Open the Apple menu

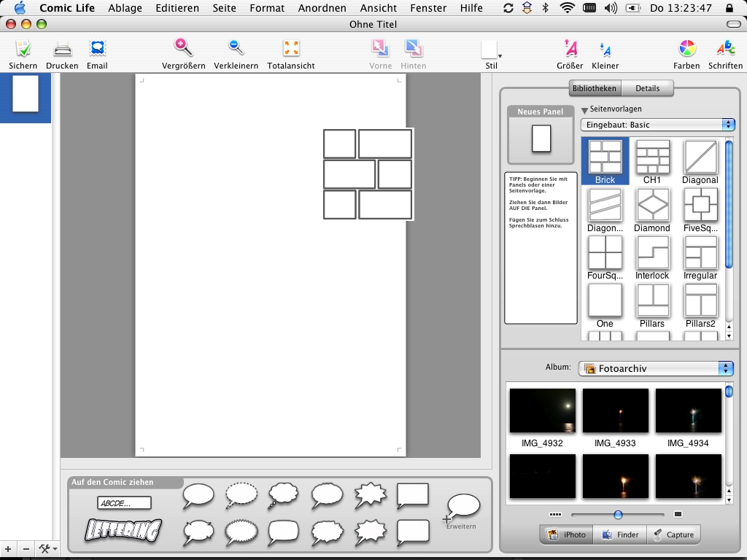(x=20, y=7)
